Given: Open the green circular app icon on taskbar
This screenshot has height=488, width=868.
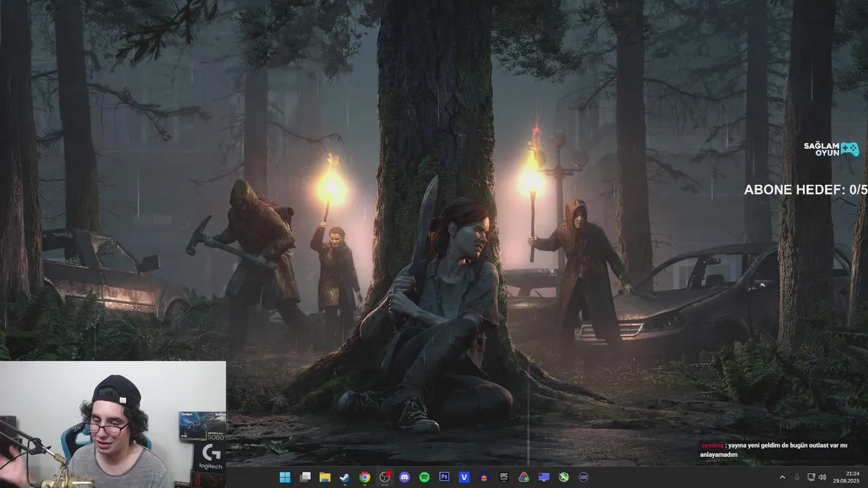Looking at the screenshot, I should (564, 477).
